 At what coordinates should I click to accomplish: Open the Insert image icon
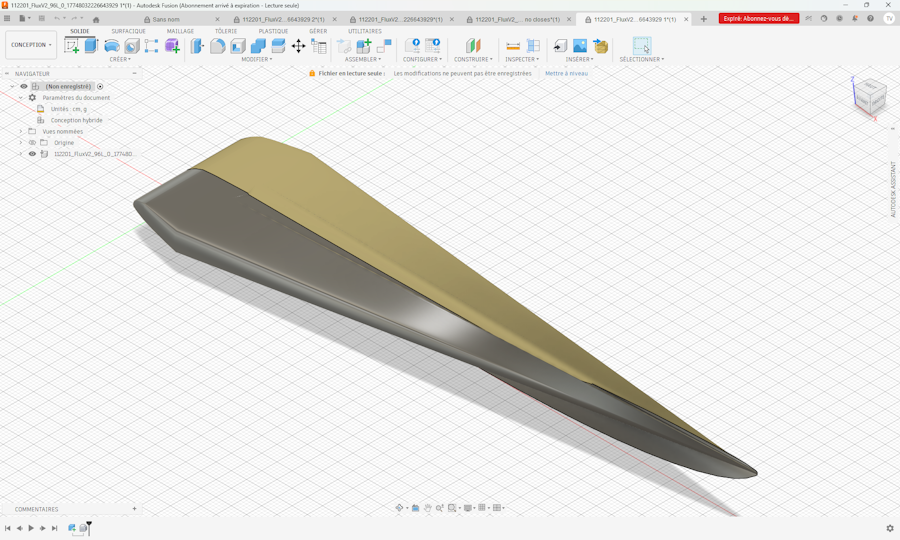point(580,46)
